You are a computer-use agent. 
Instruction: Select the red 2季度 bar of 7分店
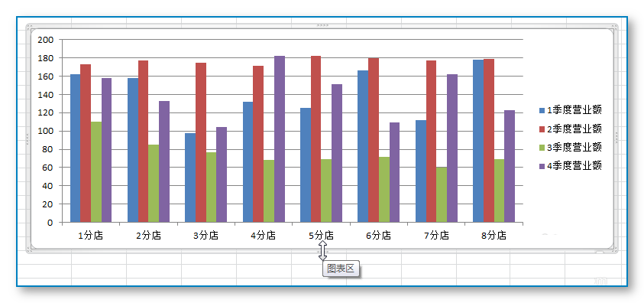coord(432,142)
